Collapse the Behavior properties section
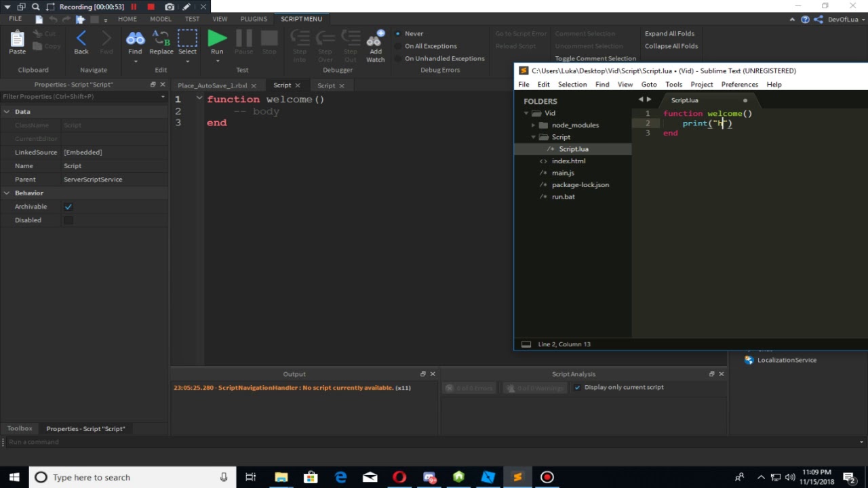The width and height of the screenshot is (868, 488). (7, 193)
